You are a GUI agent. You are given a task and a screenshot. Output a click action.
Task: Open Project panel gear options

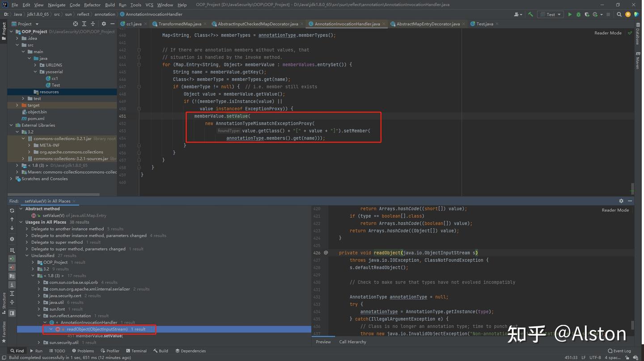(x=104, y=24)
